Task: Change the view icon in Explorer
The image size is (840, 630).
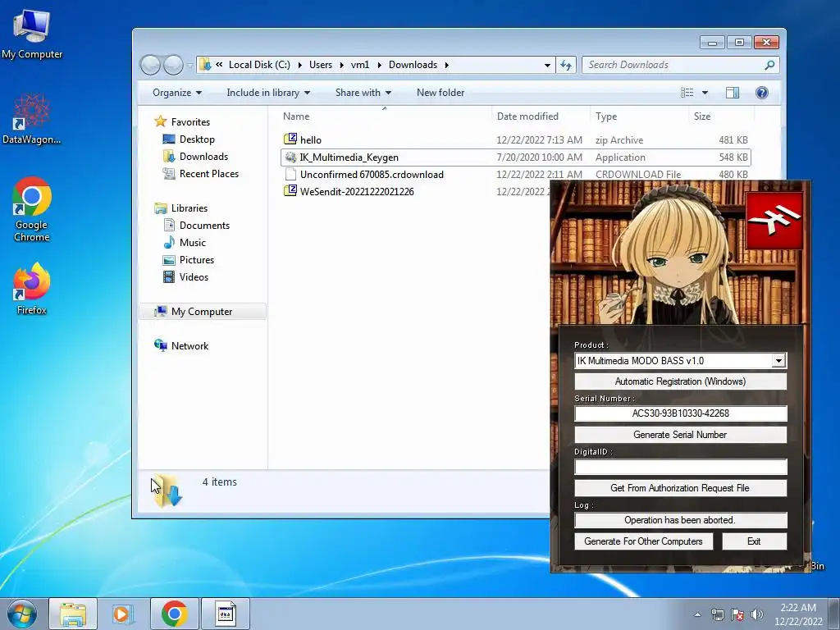Action: tap(687, 93)
